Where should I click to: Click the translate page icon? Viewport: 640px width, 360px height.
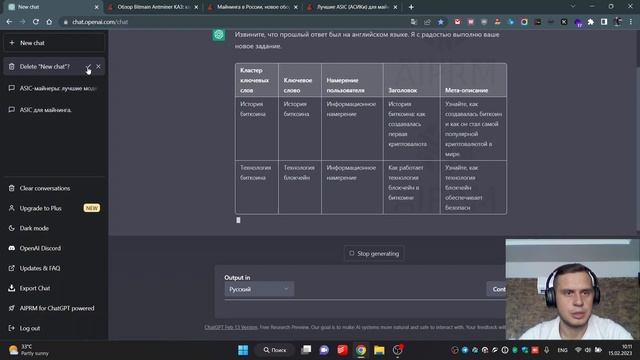click(x=414, y=22)
